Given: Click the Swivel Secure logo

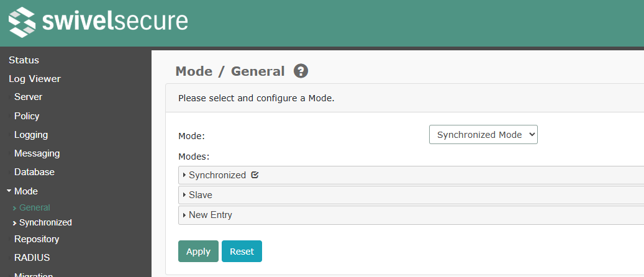Looking at the screenshot, I should coord(98,22).
